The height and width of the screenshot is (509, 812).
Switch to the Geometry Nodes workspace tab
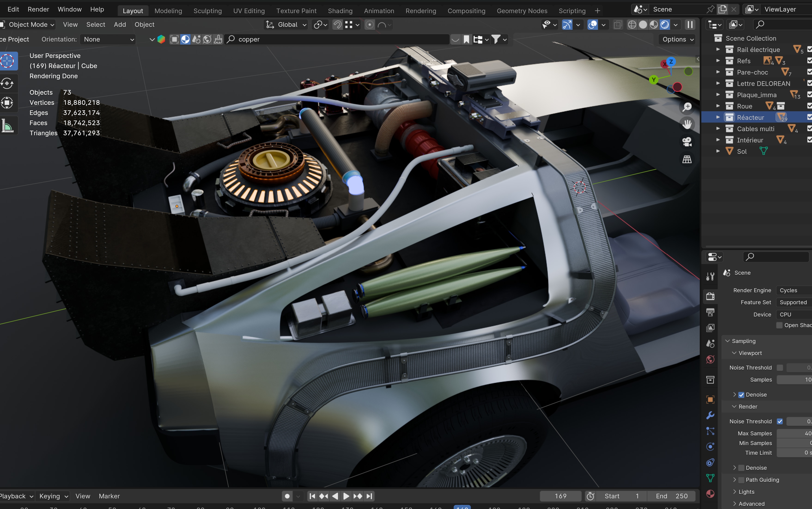pyautogui.click(x=522, y=11)
